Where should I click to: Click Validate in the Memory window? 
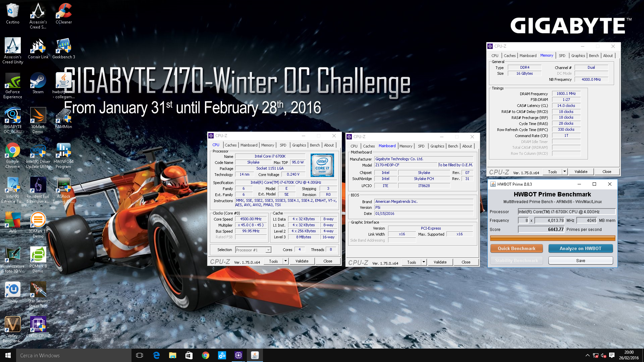tap(581, 172)
